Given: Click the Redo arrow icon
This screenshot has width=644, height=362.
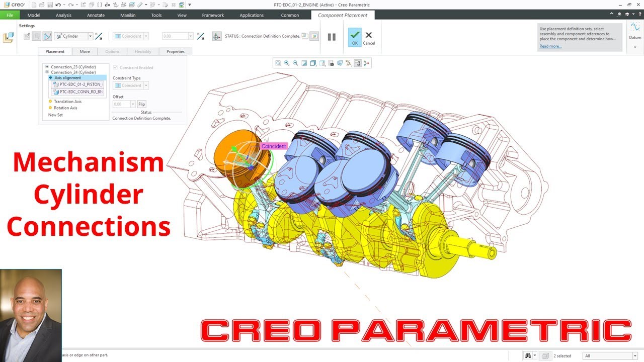Looking at the screenshot, I should click(71, 5).
